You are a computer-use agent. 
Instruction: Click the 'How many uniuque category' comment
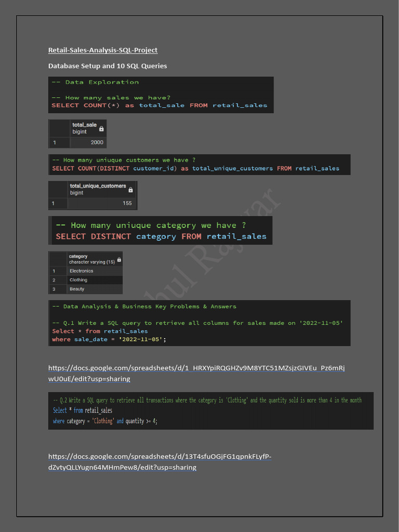pos(151,225)
